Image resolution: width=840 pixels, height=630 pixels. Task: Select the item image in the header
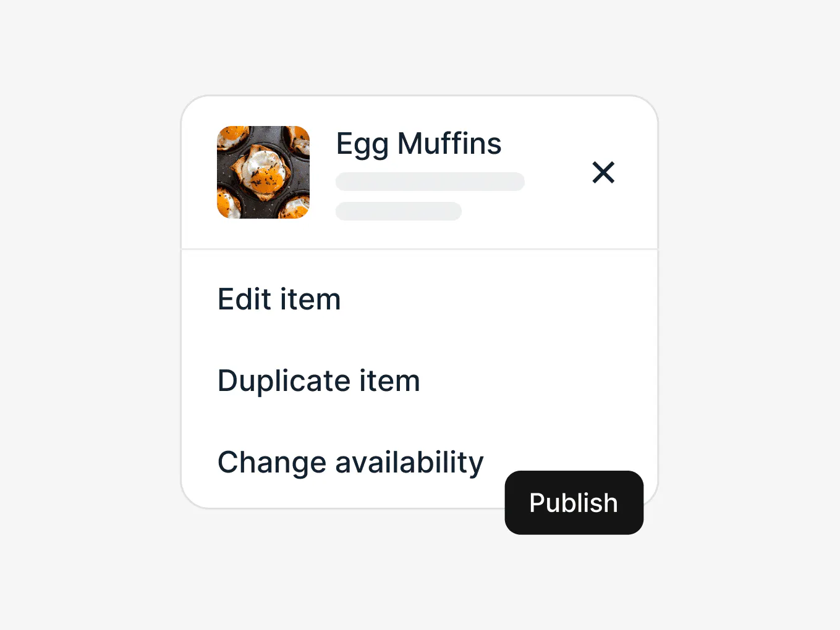[x=263, y=172]
